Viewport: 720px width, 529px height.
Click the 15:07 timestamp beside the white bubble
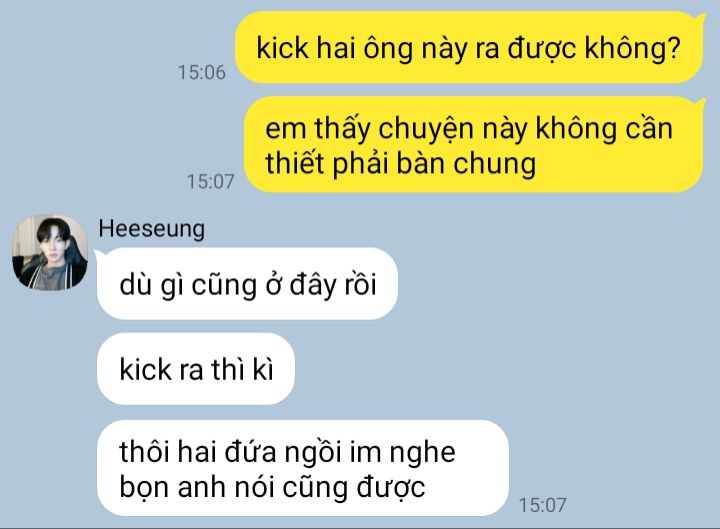pos(542,505)
